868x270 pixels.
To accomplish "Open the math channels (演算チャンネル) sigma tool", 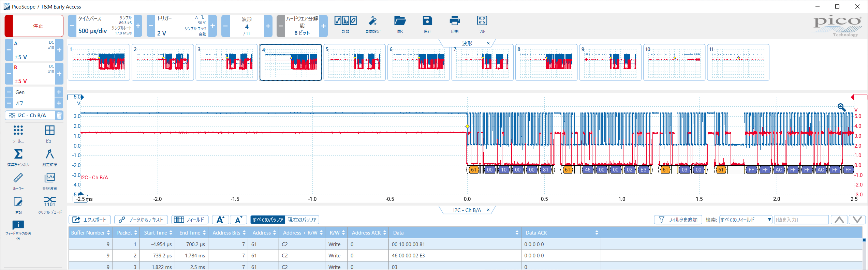I will pos(18,157).
